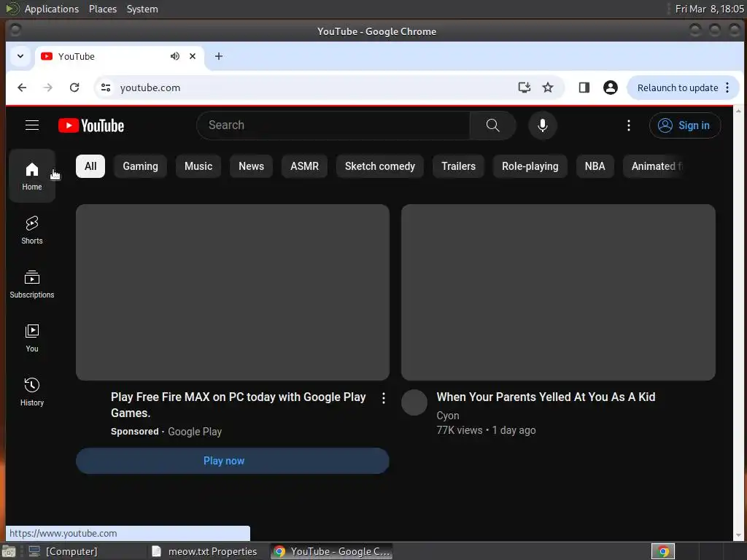The image size is (747, 560).
Task: Bookmark this page with the star
Action: click(548, 87)
